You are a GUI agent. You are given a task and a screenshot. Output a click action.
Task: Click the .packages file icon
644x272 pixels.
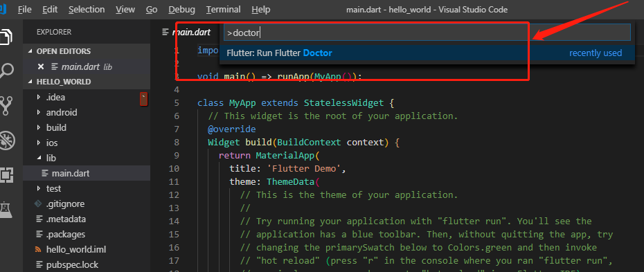pyautogui.click(x=39, y=234)
